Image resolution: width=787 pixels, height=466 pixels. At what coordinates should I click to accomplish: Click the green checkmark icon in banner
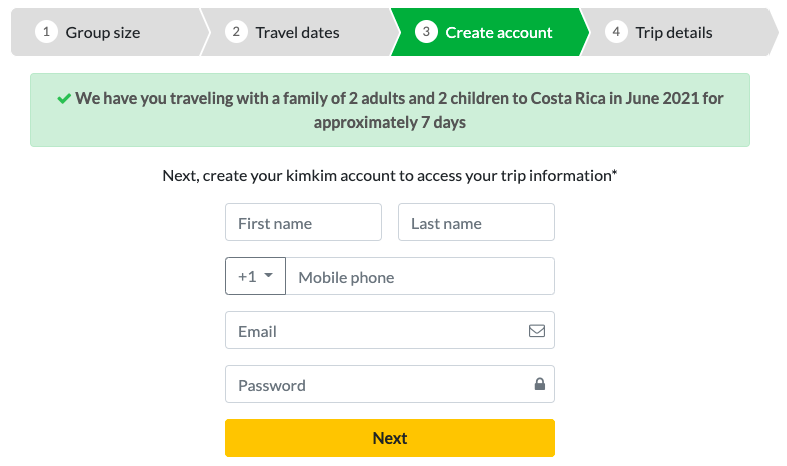point(64,99)
